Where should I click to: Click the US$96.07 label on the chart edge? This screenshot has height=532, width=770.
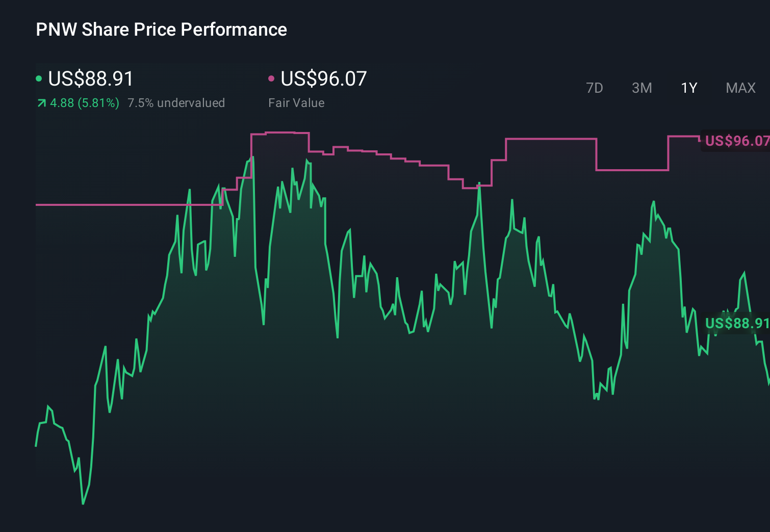click(x=736, y=141)
